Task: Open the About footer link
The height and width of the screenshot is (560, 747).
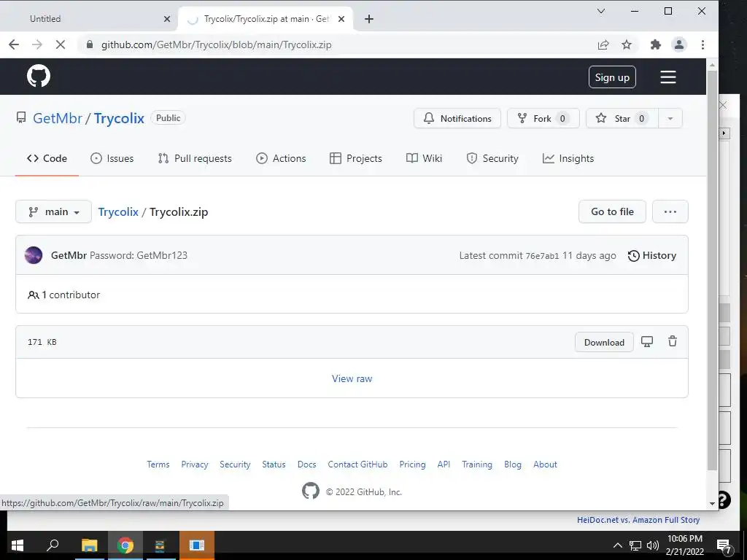Action: [545, 464]
